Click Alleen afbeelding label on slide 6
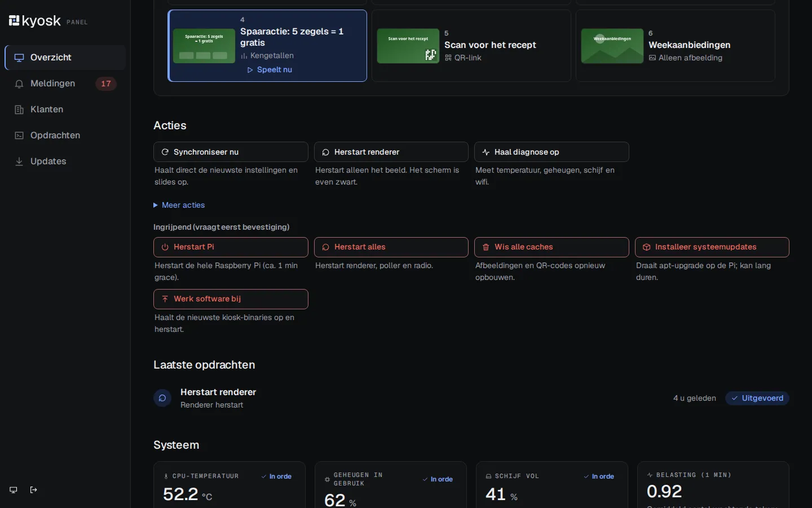812x508 pixels. (x=686, y=58)
